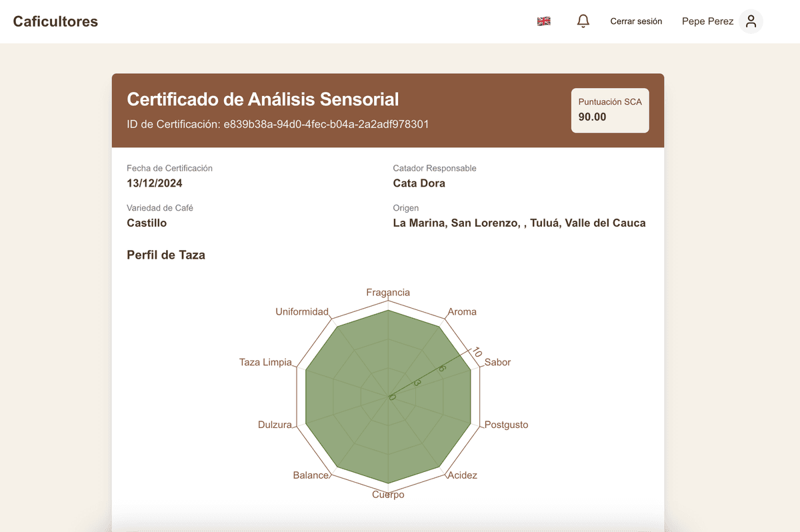Click the certification ID text
The height and width of the screenshot is (532, 800).
point(278,124)
